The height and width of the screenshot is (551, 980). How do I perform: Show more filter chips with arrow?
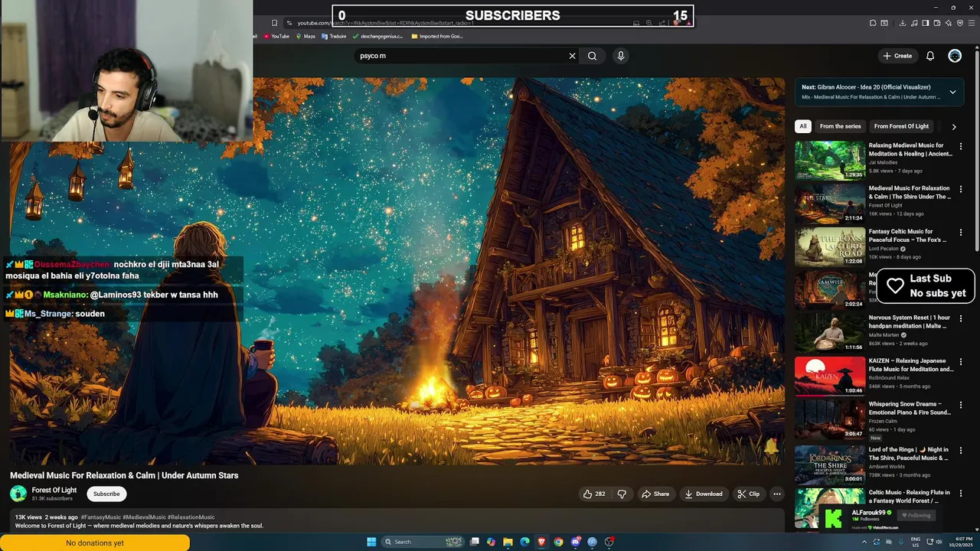tap(954, 126)
